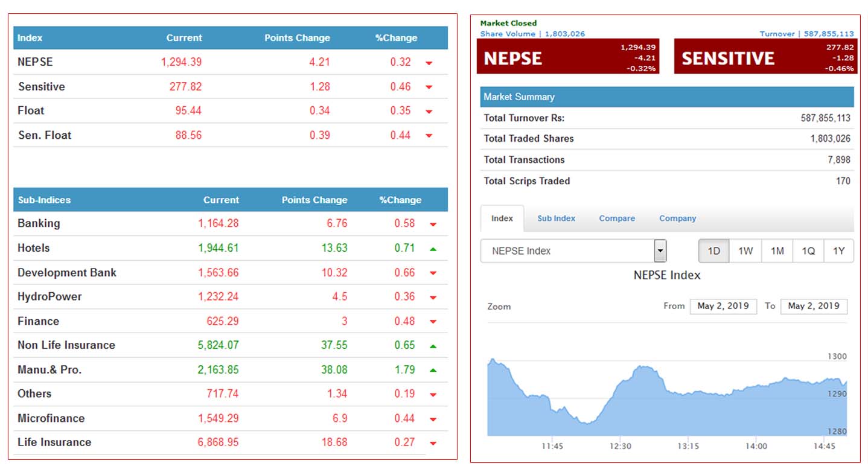The height and width of the screenshot is (472, 868).
Task: Click the HydroPower sub-index name
Action: pos(49,297)
